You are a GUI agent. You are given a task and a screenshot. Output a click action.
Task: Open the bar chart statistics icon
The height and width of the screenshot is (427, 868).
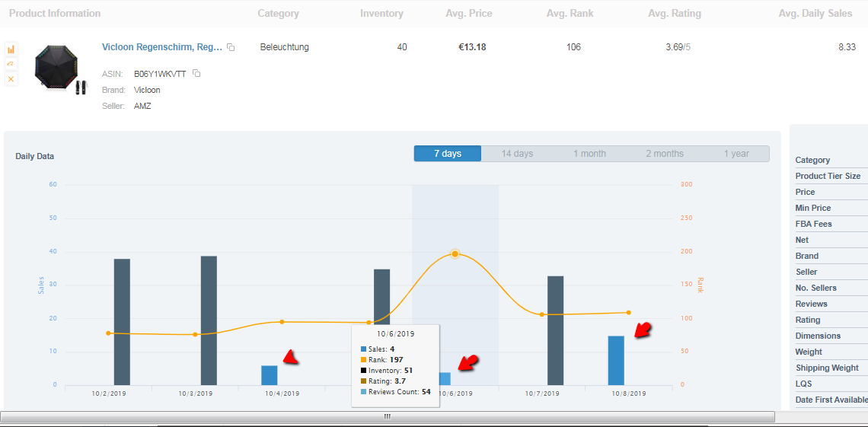point(11,49)
